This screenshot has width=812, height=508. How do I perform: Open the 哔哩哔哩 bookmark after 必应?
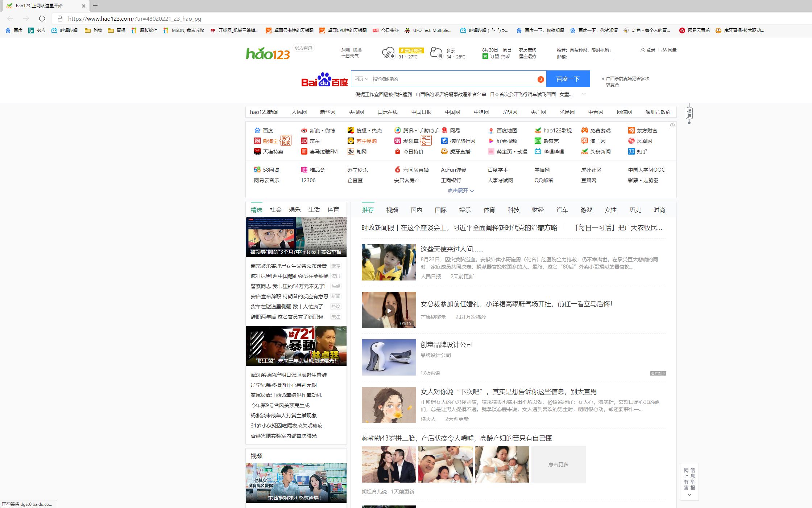[x=65, y=30]
